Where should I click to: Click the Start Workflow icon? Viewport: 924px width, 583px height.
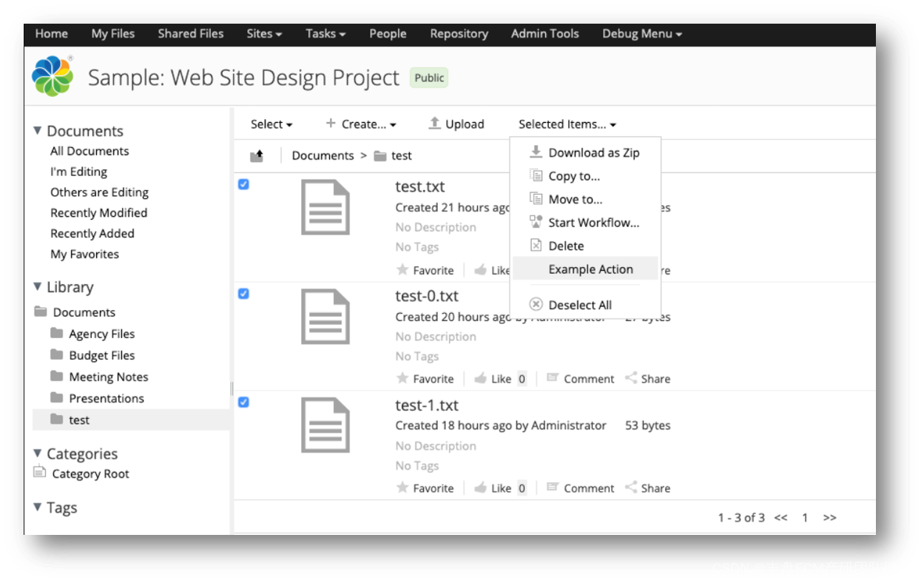tap(536, 222)
